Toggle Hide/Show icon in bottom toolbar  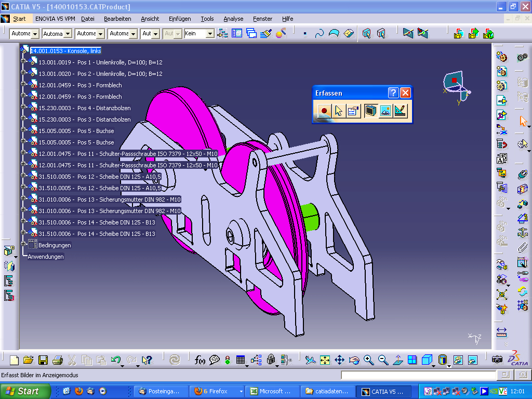click(x=458, y=360)
